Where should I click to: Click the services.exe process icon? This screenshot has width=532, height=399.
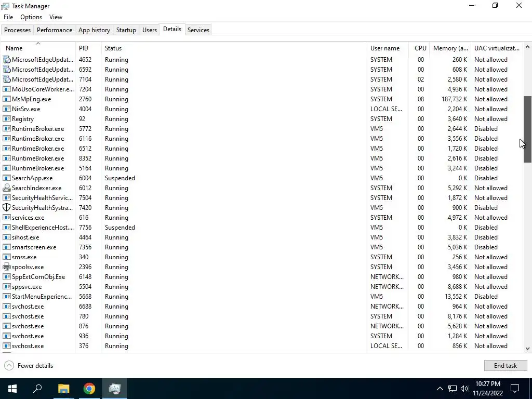point(6,218)
